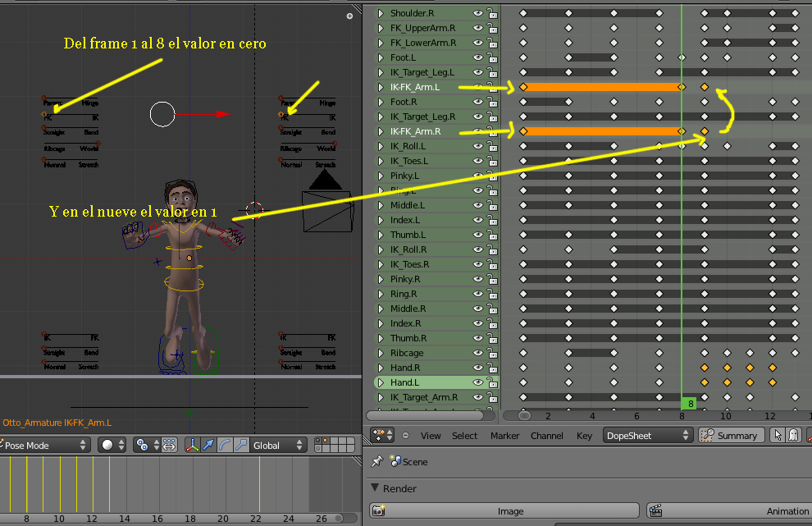Render a still with the Image button
The height and width of the screenshot is (526, 812).
click(504, 511)
